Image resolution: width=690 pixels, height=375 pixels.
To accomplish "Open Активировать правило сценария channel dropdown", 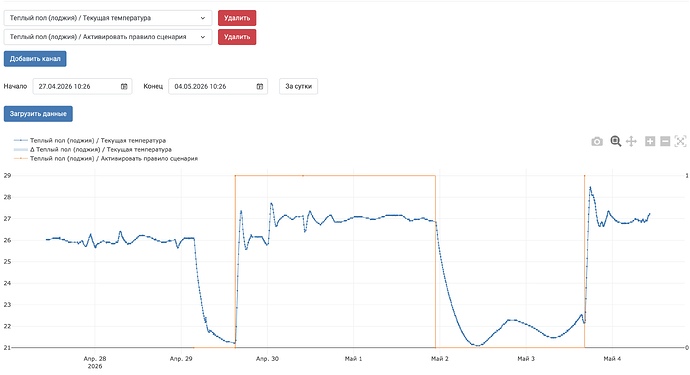I will [108, 37].
